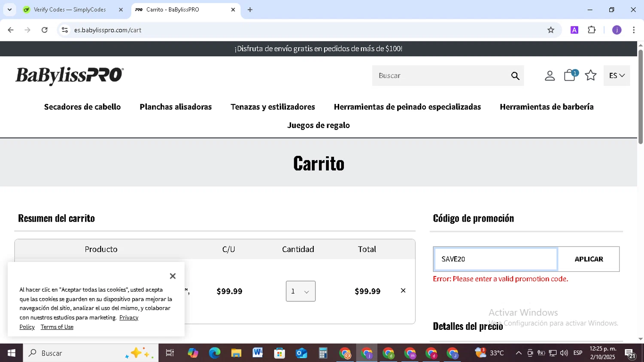Expand the ES language selector

(617, 76)
